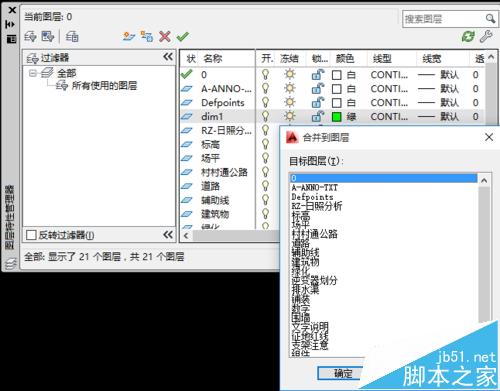This screenshot has height=391, width=500.
Task: Toggle the bulb of layer Defpoints
Action: click(x=265, y=102)
